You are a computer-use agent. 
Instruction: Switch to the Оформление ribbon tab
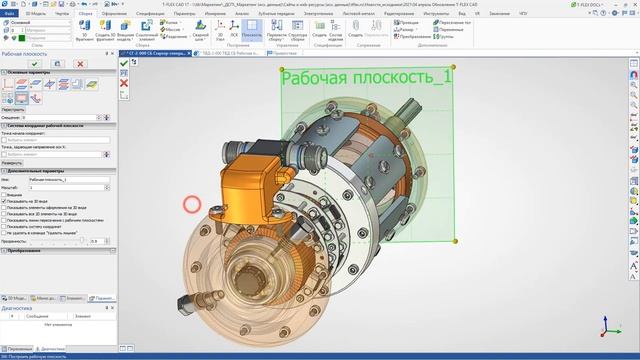click(114, 13)
